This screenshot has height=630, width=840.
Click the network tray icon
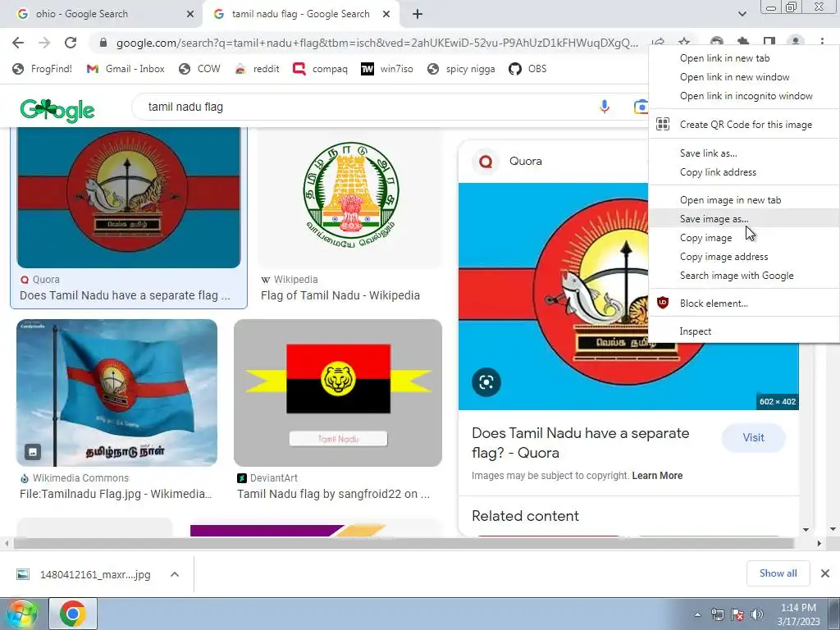click(x=717, y=614)
